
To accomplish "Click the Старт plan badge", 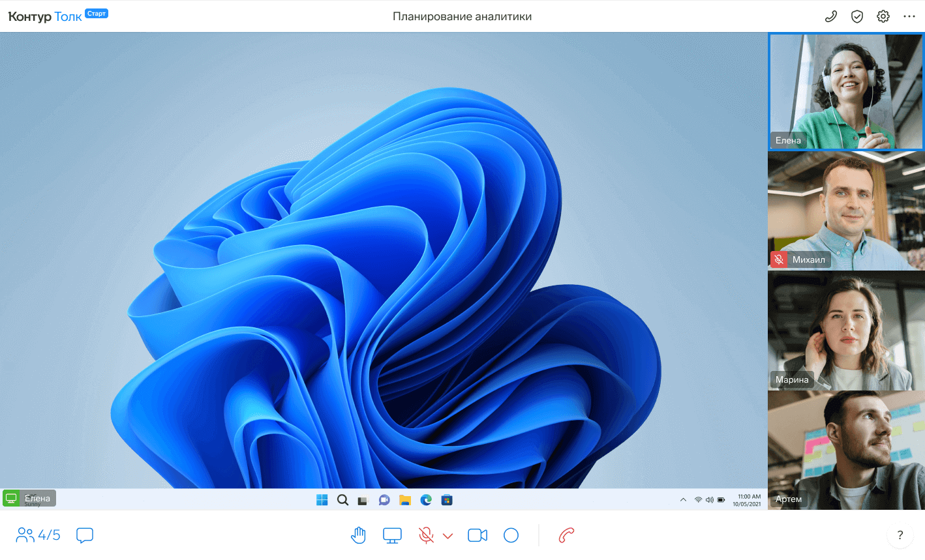I will point(97,13).
